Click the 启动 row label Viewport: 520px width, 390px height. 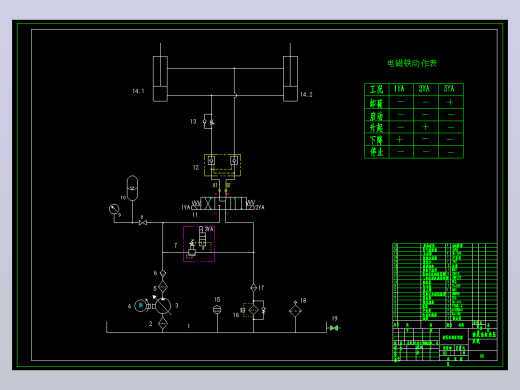(x=376, y=116)
